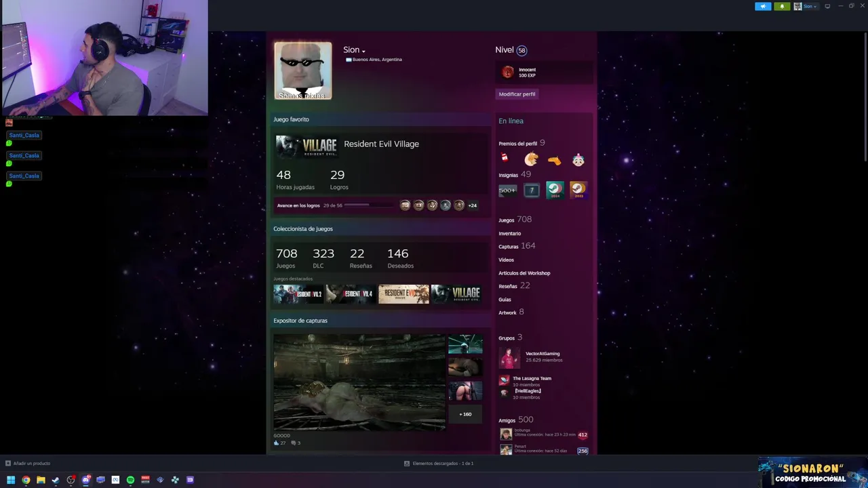Open the Village featured game banner

(456, 293)
